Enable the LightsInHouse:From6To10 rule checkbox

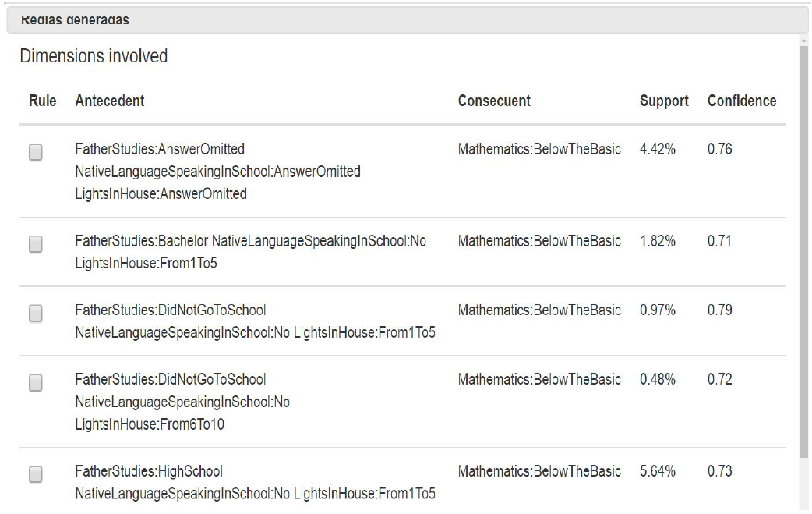[x=35, y=383]
